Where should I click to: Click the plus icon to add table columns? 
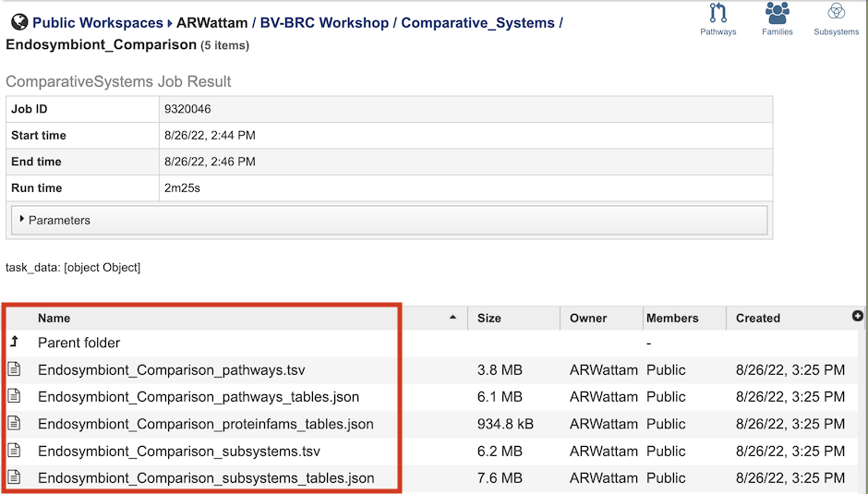pos(858,316)
